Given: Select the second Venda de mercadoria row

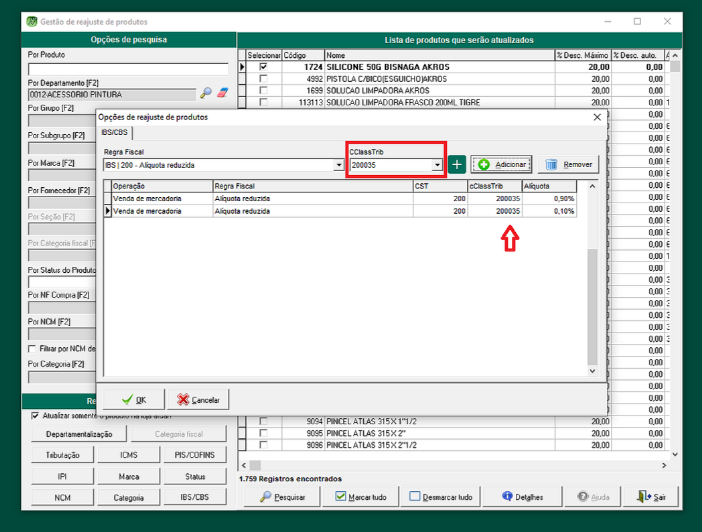Looking at the screenshot, I should (160, 211).
